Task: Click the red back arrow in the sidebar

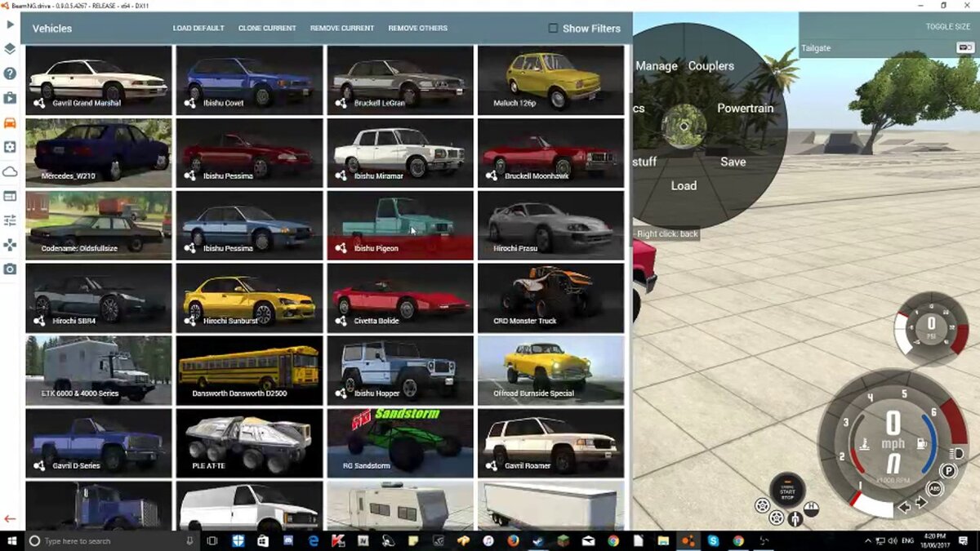Action: (x=10, y=519)
